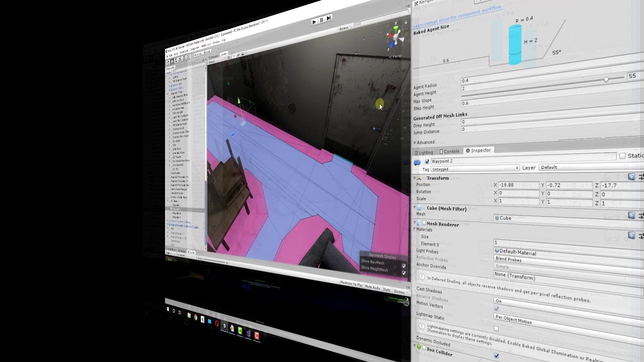Open Opera browser from taskbar

tap(217, 324)
